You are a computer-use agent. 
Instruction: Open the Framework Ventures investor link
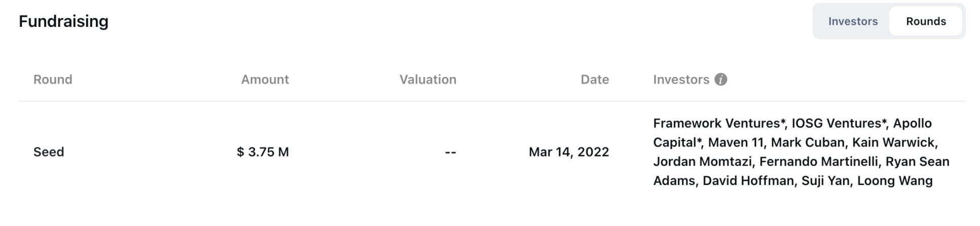pyautogui.click(x=717, y=123)
